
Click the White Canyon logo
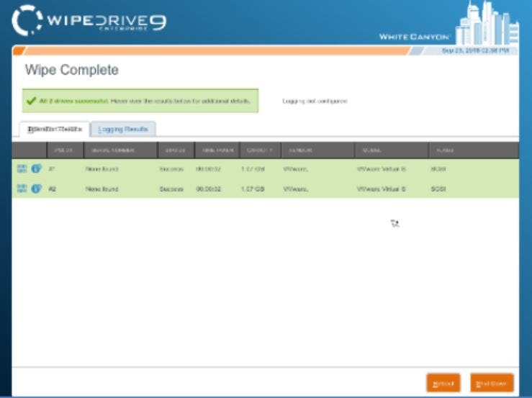449,24
